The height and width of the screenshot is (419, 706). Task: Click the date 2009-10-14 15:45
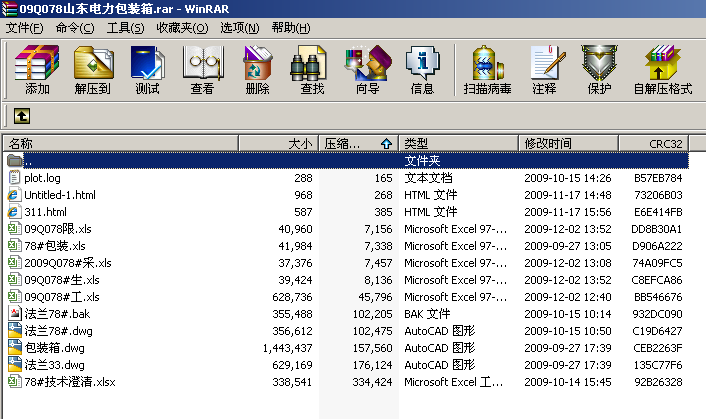click(x=568, y=382)
